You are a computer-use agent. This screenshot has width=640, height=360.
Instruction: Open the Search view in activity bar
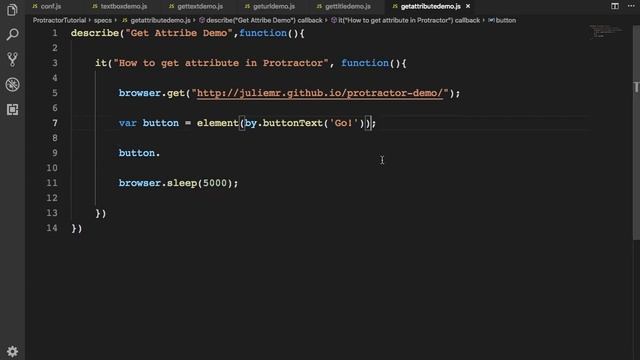[12, 34]
